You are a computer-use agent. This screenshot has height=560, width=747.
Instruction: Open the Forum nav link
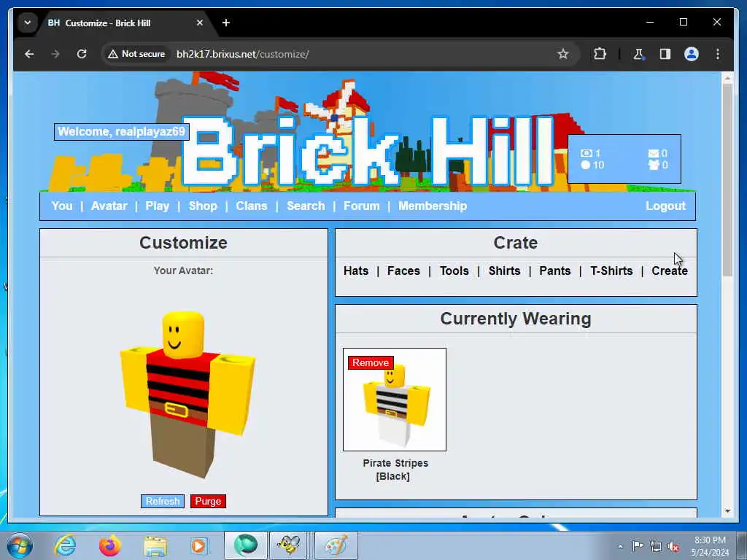point(362,206)
